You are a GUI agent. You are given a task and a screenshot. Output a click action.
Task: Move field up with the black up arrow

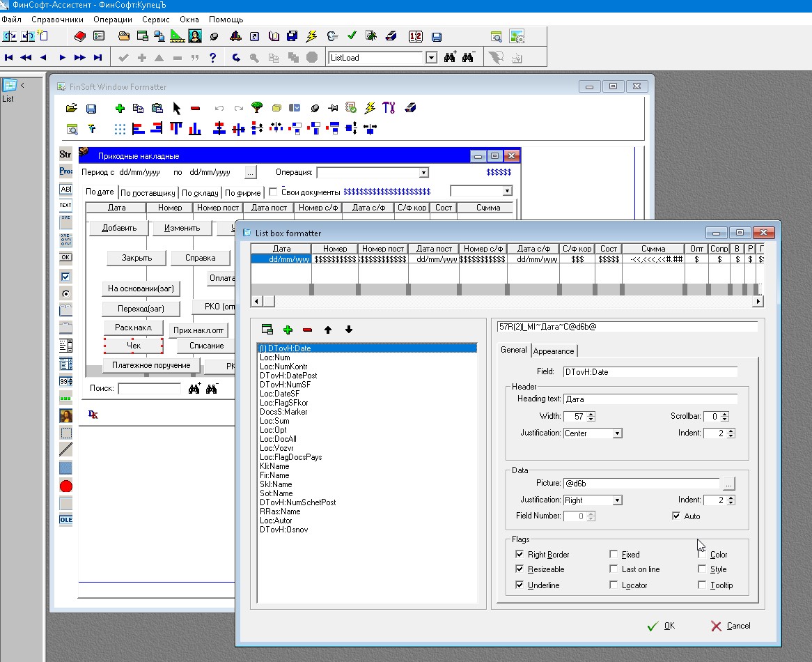click(328, 330)
